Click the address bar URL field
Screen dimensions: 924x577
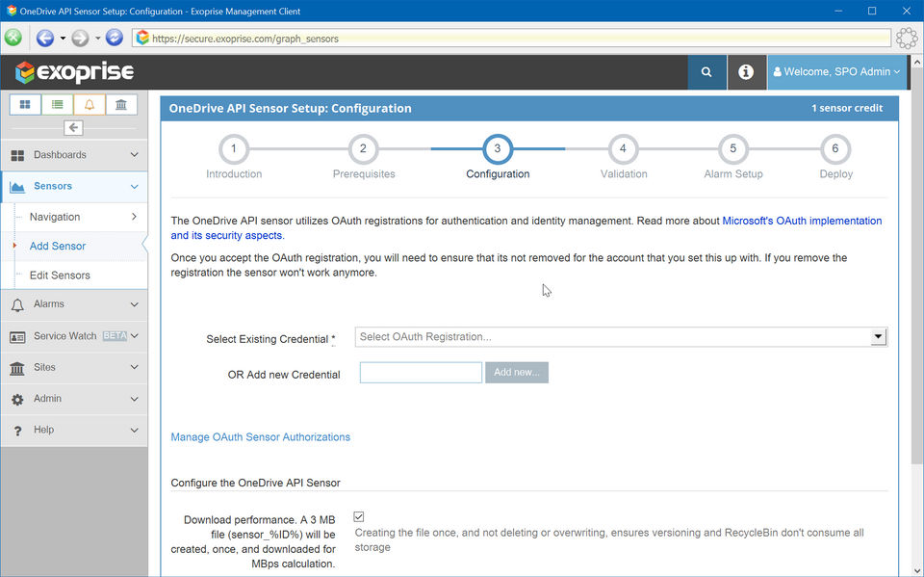(x=511, y=39)
